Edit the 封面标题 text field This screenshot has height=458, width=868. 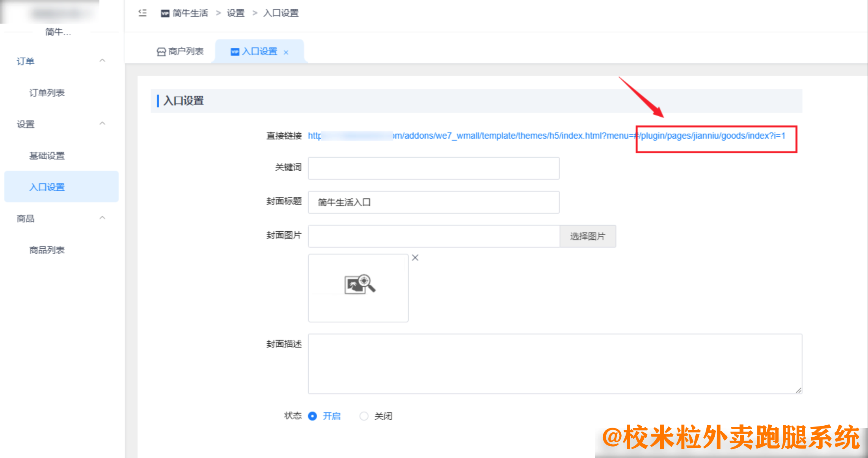[434, 202]
